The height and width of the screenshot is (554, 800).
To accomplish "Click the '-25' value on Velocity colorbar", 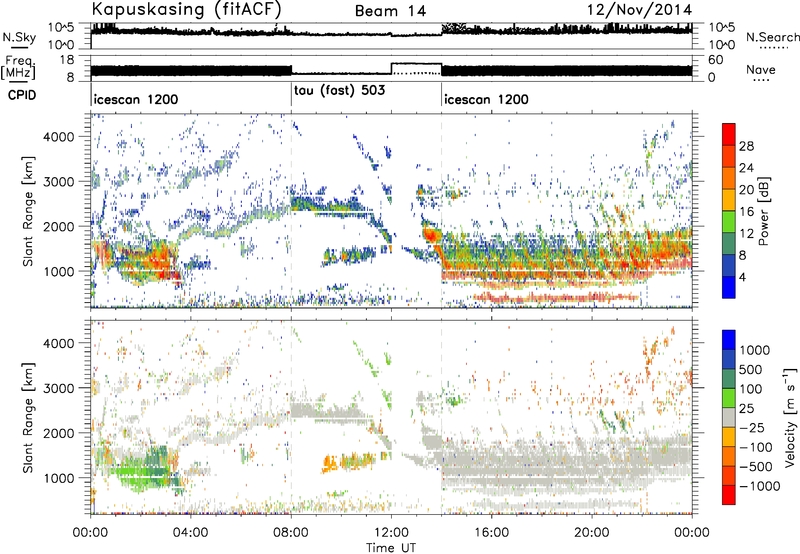I will (752, 427).
